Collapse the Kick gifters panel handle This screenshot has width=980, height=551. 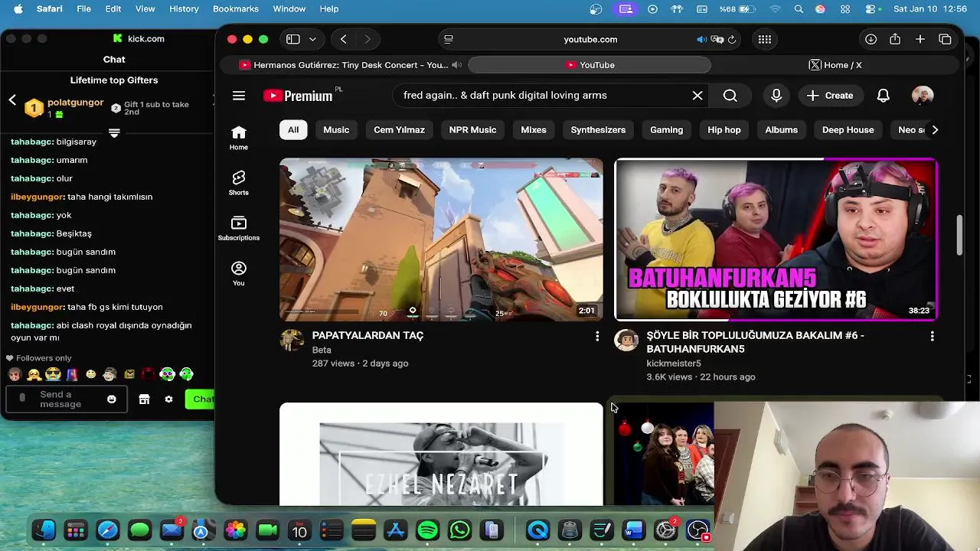114,133
